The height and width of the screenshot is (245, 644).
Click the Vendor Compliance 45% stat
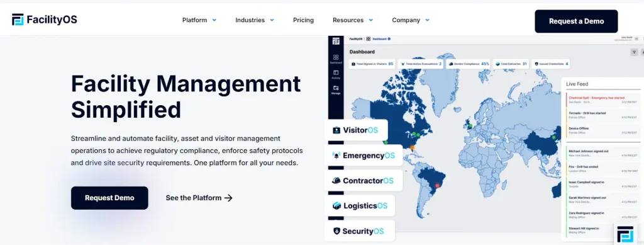tap(468, 64)
